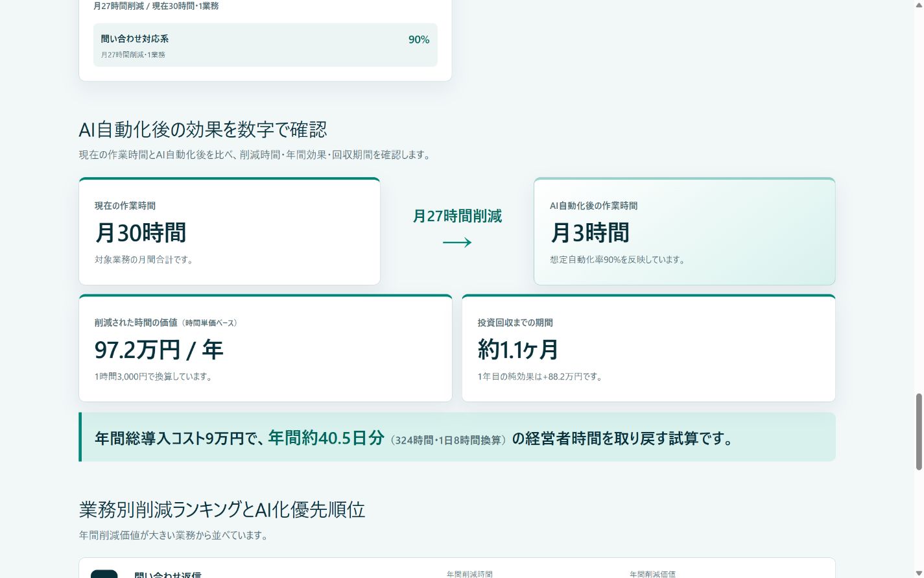Click the label 現在の作業時間
Screen dimensions: 924x578
tap(125, 206)
